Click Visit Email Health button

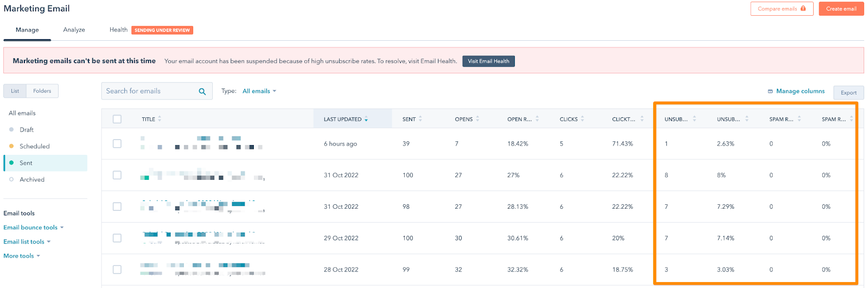point(488,61)
